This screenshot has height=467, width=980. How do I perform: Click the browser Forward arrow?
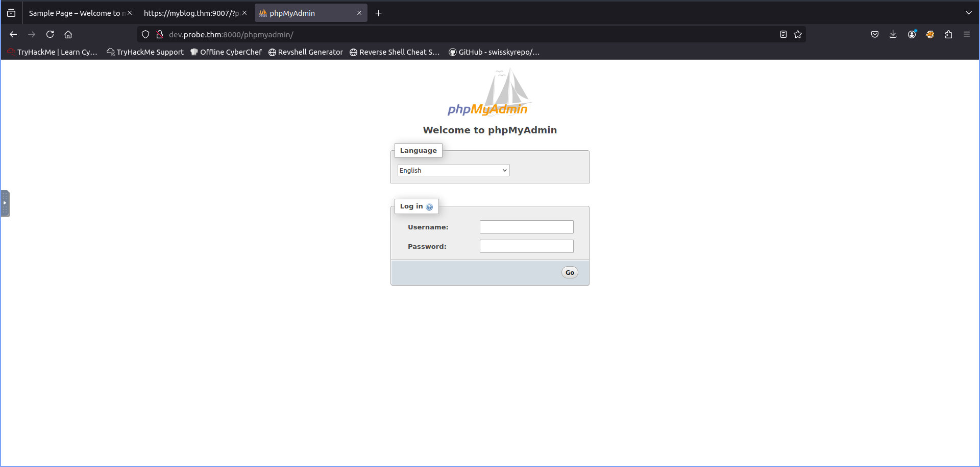(32, 34)
